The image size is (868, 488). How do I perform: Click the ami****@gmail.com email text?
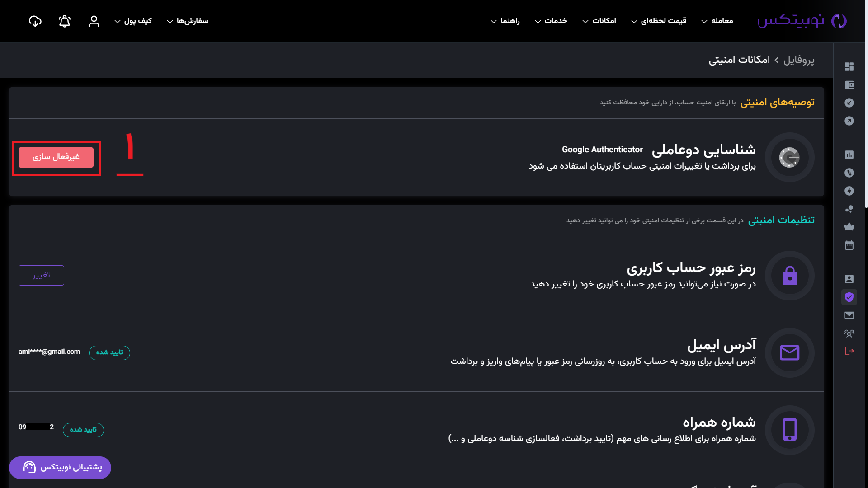[x=49, y=352]
